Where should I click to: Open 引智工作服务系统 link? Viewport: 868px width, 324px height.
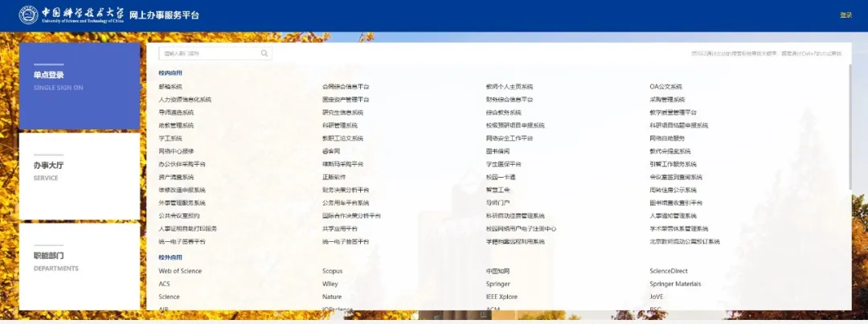674,165
